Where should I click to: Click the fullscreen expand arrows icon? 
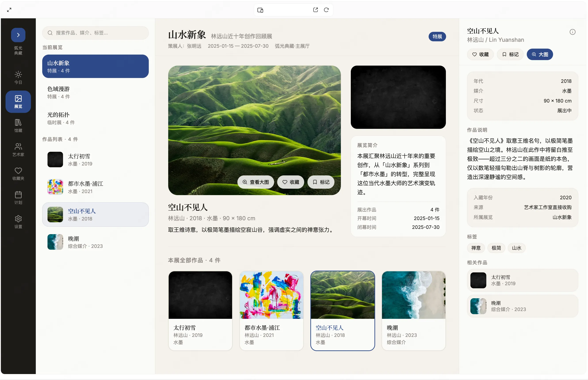click(x=9, y=10)
